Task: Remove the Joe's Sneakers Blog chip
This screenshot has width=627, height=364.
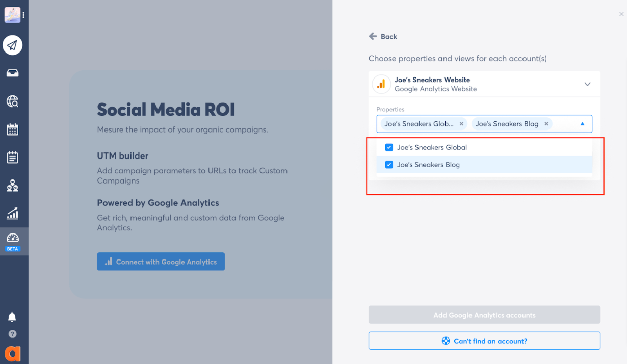Action: [546, 124]
